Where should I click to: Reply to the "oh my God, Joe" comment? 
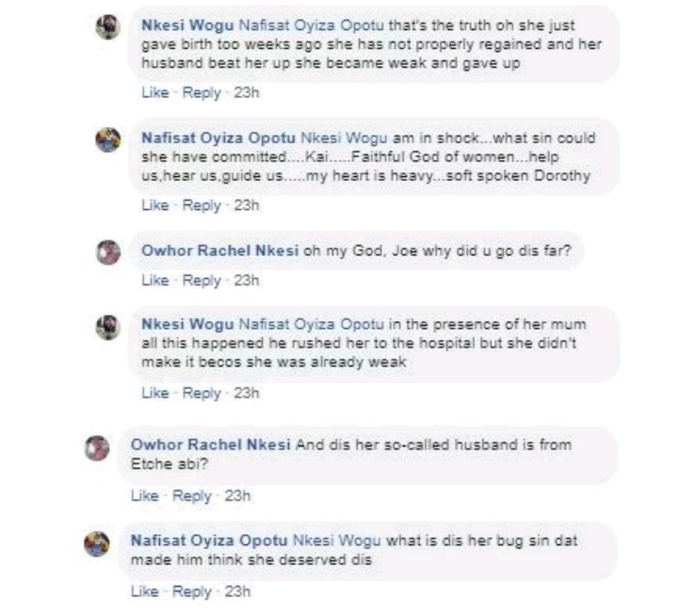point(202,281)
